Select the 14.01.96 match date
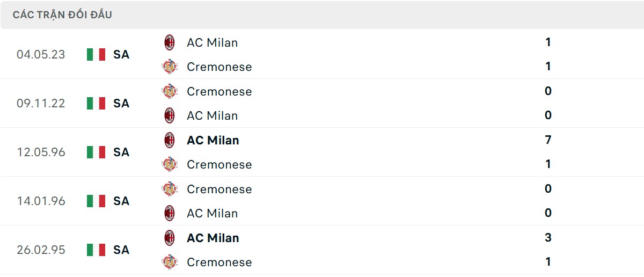 point(41,201)
